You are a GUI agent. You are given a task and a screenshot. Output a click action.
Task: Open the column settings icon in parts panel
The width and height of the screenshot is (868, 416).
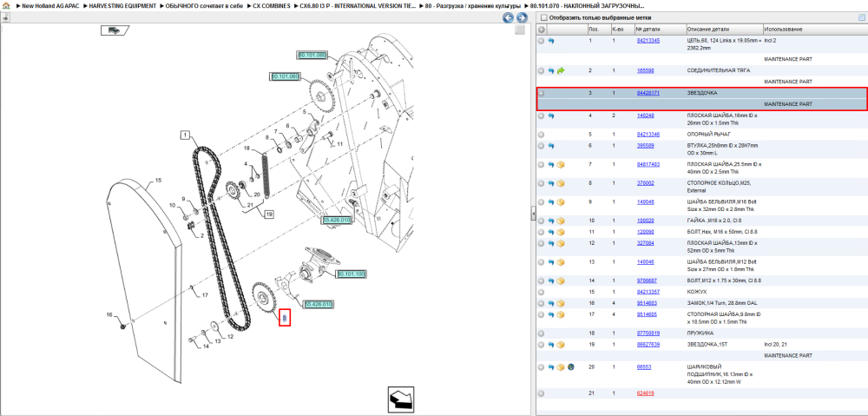[x=861, y=17]
